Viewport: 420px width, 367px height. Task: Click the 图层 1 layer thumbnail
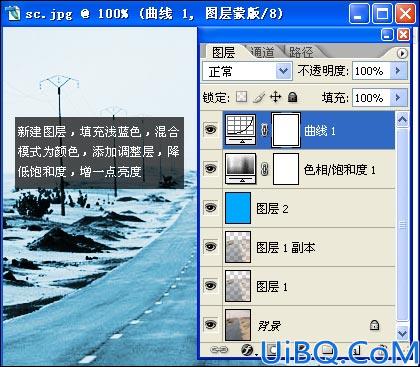[238, 286]
